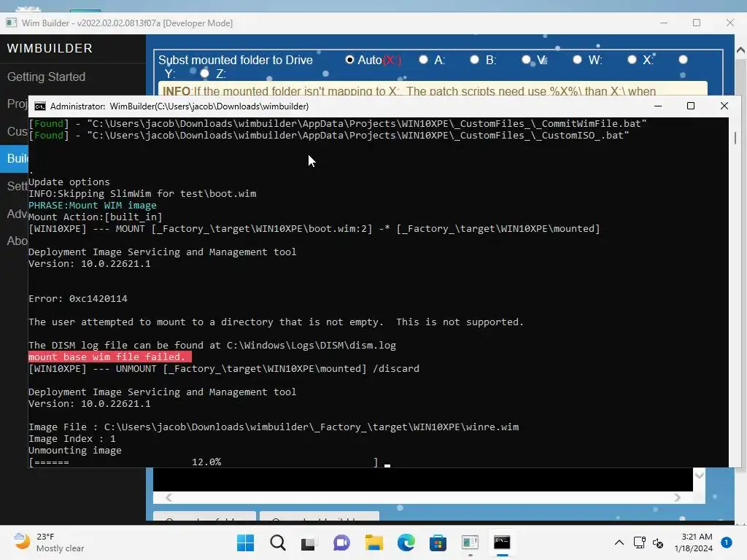Click the 'PHRASE:Mount WIM image' line

tap(93, 205)
